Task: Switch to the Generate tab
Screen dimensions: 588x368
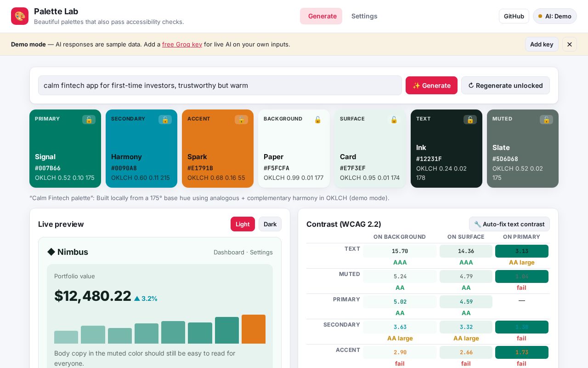Action: (321, 16)
